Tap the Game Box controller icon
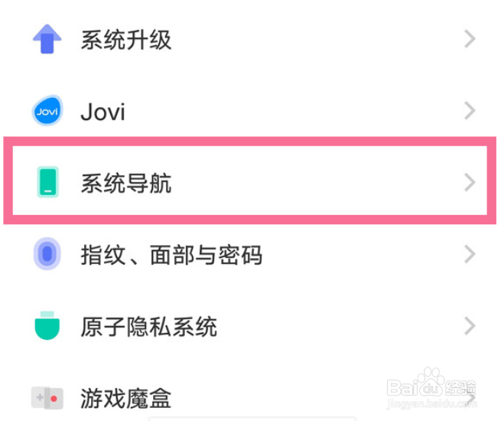Image resolution: width=504 pixels, height=421 pixels. coord(47,398)
